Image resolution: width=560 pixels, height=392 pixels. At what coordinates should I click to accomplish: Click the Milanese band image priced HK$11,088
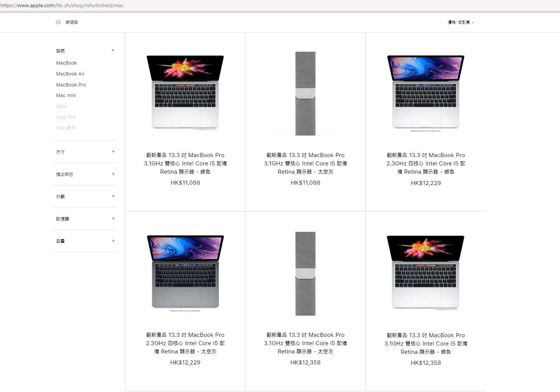point(305,93)
